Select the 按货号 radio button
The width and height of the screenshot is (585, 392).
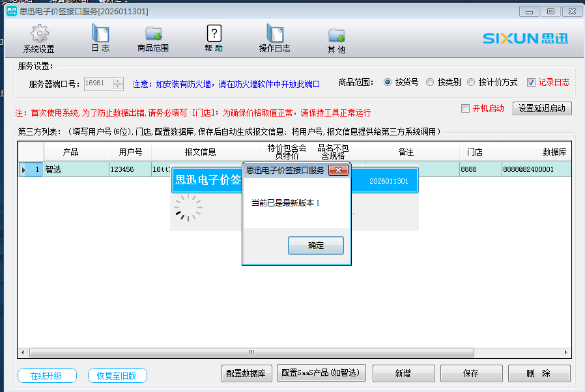tap(388, 83)
